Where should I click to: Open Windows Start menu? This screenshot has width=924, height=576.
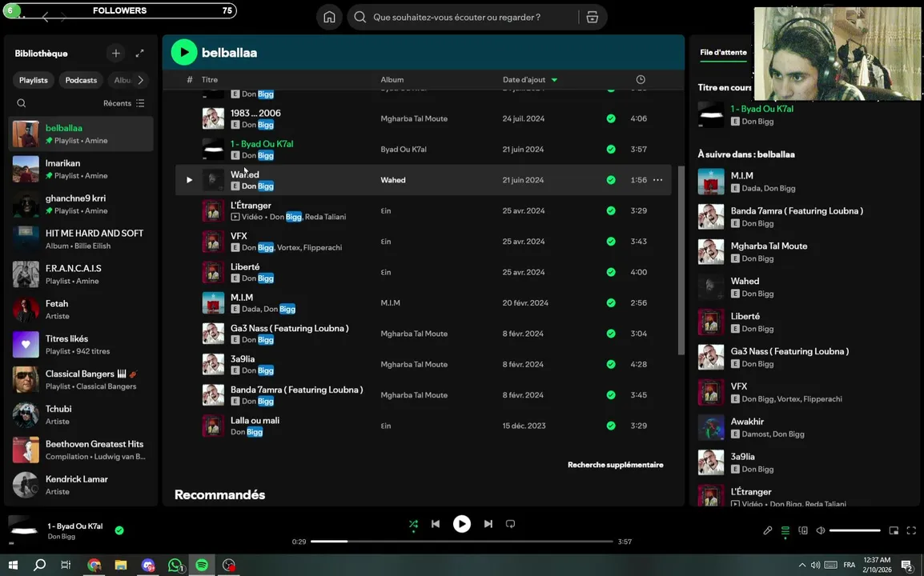tap(12, 566)
